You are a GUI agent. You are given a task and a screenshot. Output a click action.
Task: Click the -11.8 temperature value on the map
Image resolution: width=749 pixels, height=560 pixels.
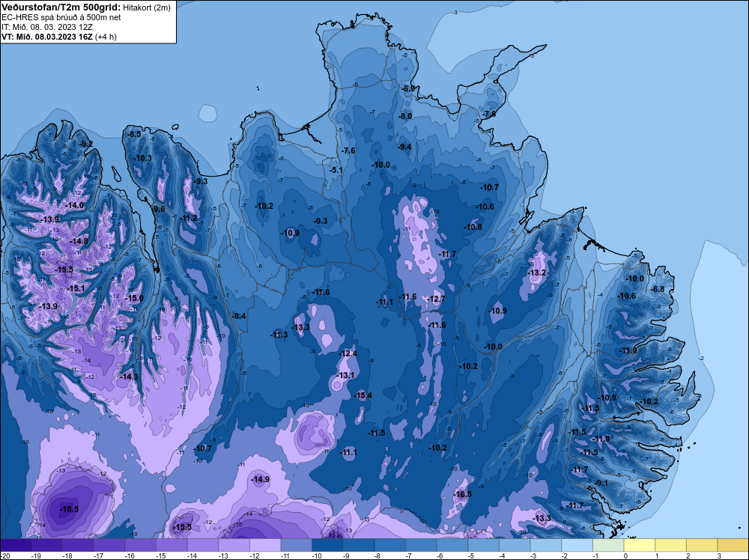tap(601, 439)
